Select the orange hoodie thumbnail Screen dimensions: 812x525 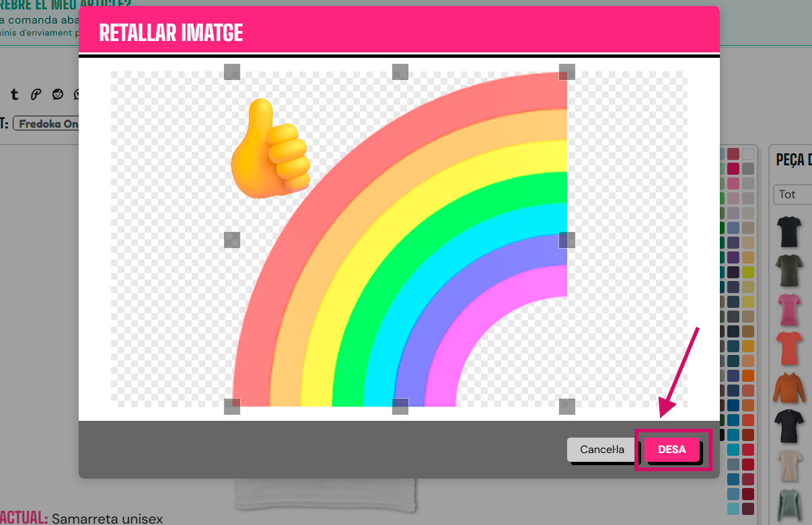coord(788,388)
